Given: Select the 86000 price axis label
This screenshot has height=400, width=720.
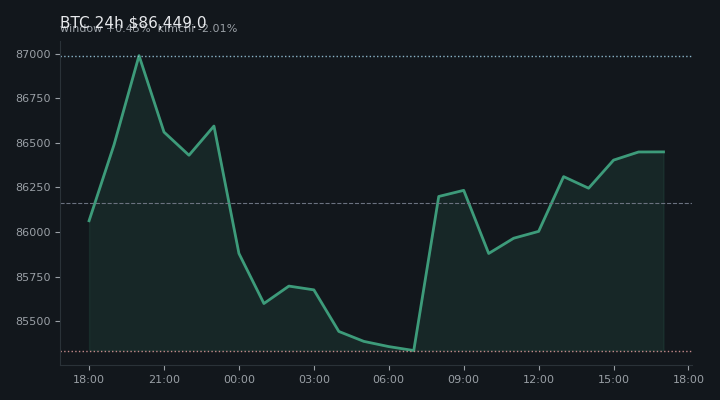Looking at the screenshot, I should 33,232.
